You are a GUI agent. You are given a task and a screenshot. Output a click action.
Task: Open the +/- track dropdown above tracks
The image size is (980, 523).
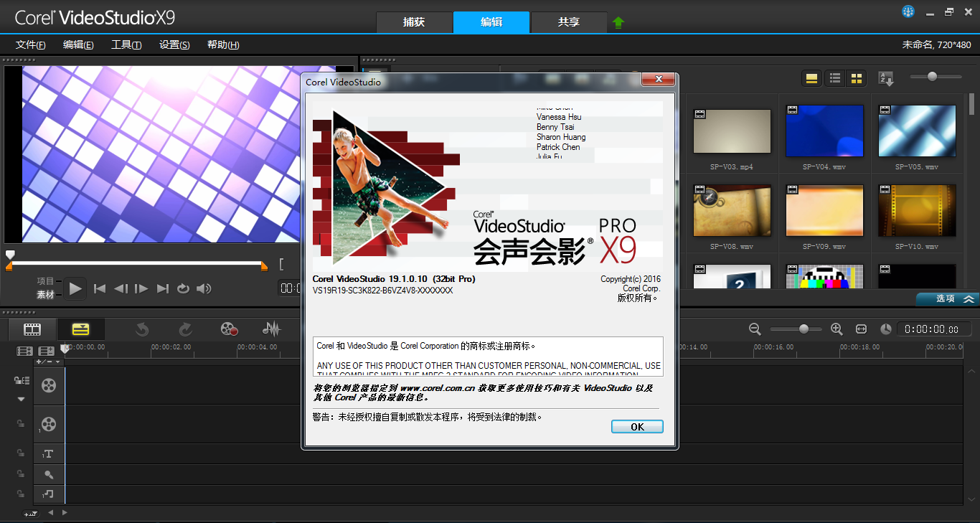(48, 362)
